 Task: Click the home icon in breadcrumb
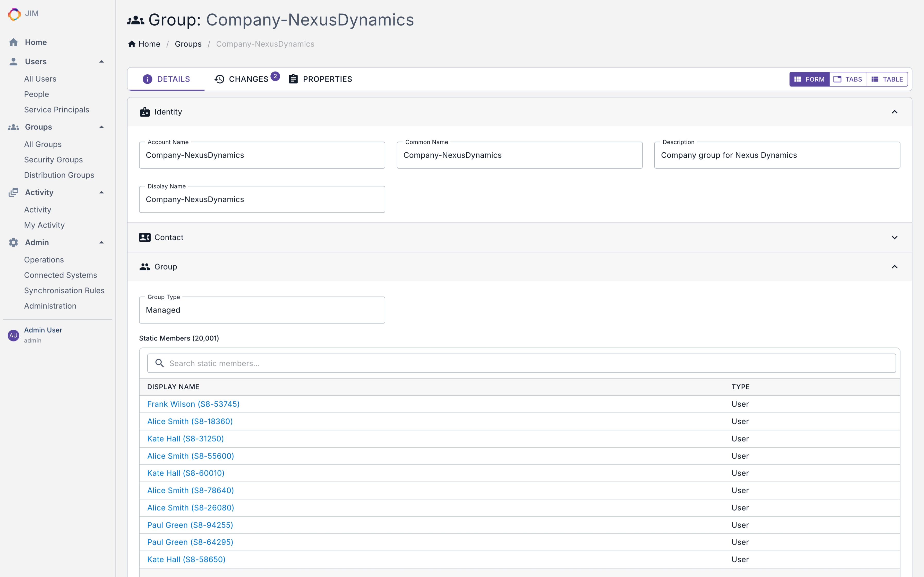[132, 44]
